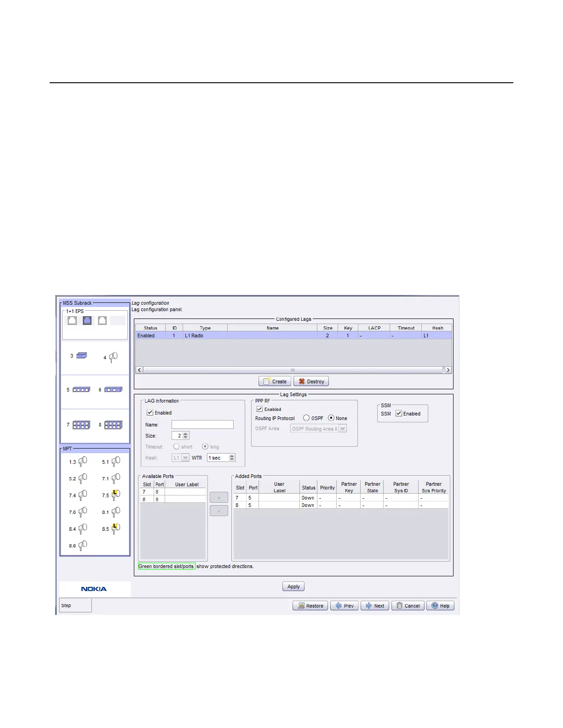Click the Status column header
This screenshot has width=563, height=728.
(x=150, y=328)
